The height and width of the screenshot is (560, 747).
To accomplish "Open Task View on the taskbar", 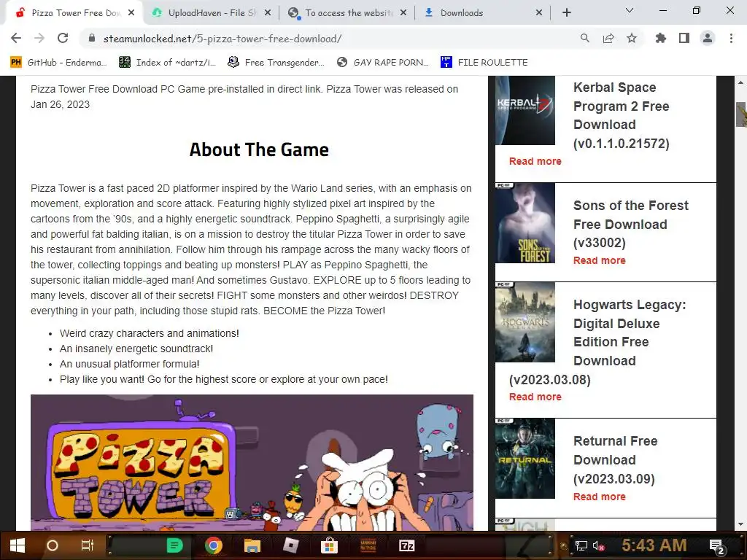I will point(88,545).
